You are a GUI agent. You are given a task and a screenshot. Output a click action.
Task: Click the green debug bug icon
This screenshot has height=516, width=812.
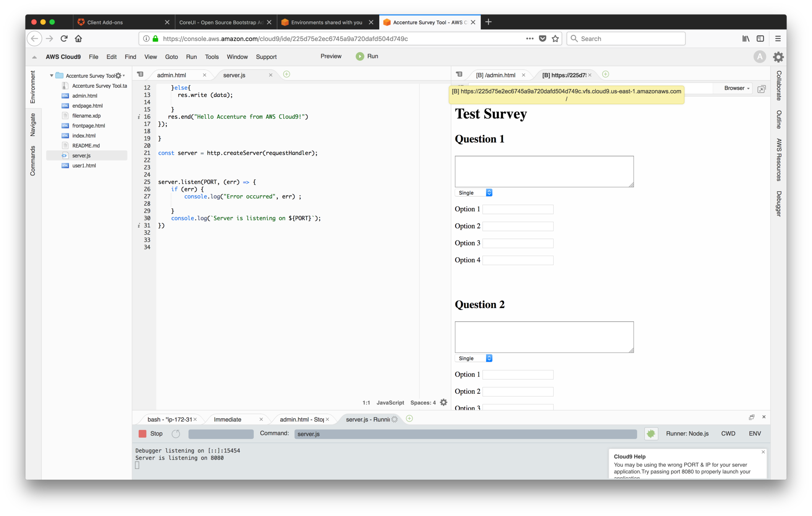tap(651, 433)
